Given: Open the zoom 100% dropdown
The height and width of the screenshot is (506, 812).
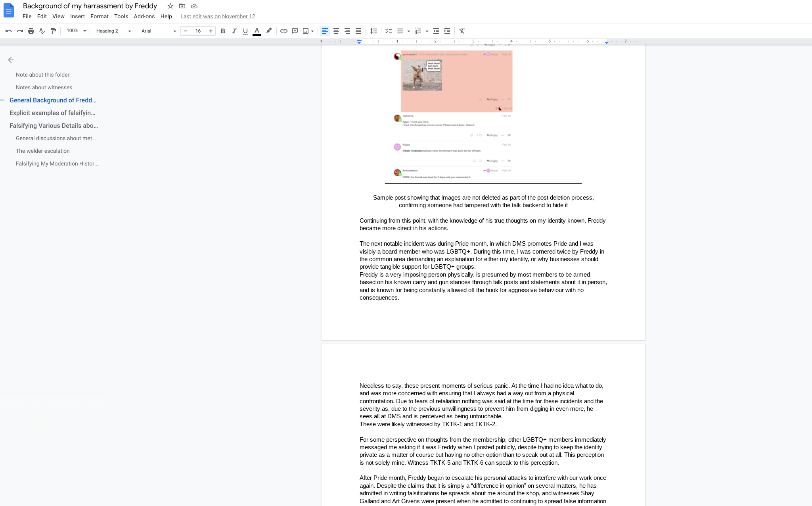Looking at the screenshot, I should 76,31.
